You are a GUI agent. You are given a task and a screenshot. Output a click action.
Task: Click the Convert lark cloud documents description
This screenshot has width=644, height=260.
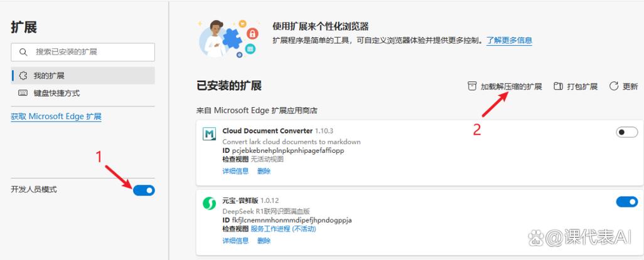click(x=291, y=142)
